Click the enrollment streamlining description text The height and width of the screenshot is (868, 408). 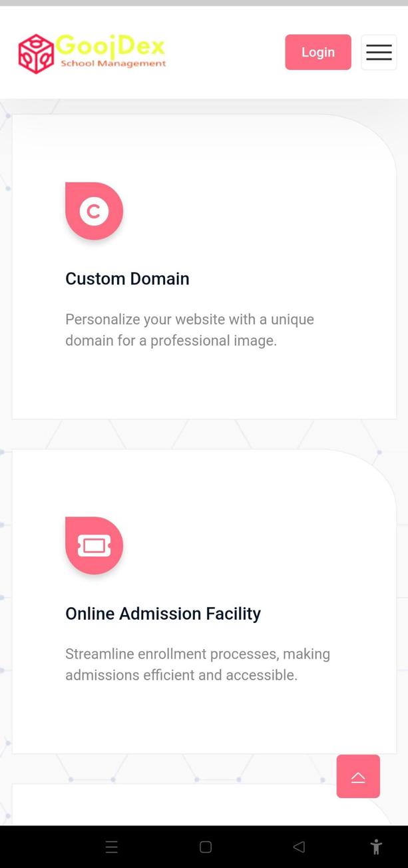point(198,664)
